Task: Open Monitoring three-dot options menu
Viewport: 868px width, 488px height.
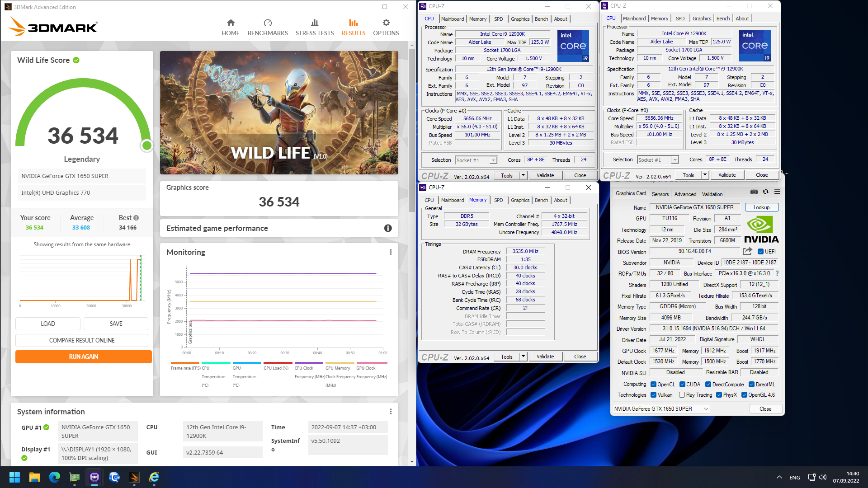Action: pos(391,252)
